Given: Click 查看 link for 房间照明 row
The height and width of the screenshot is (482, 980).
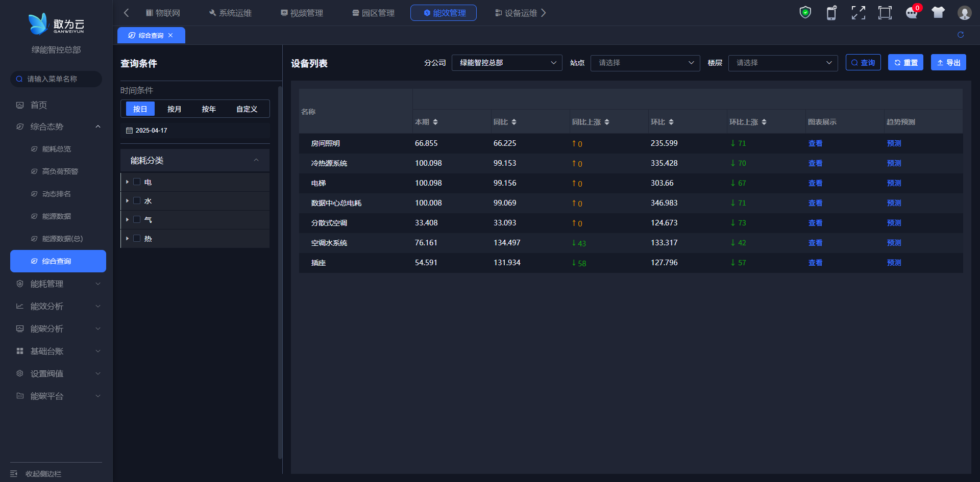Looking at the screenshot, I should (x=815, y=143).
